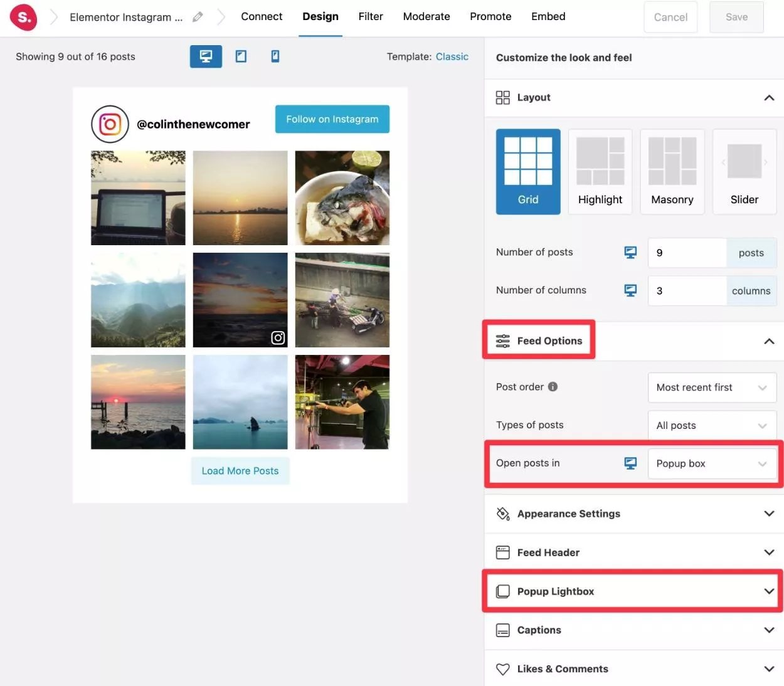Viewport: 784px width, 686px height.
Task: Select the Masonry layout option
Action: [x=672, y=172]
